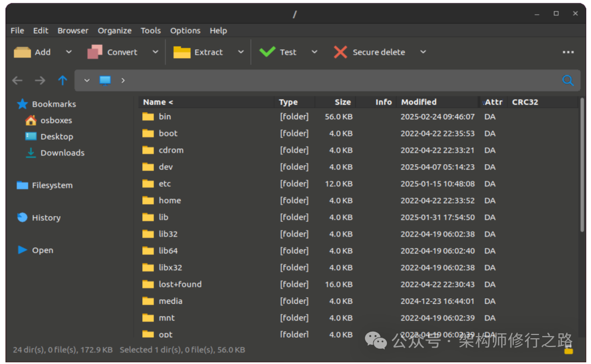The image size is (591, 364).
Task: Click the green Test checkmark icon
Action: click(x=267, y=52)
